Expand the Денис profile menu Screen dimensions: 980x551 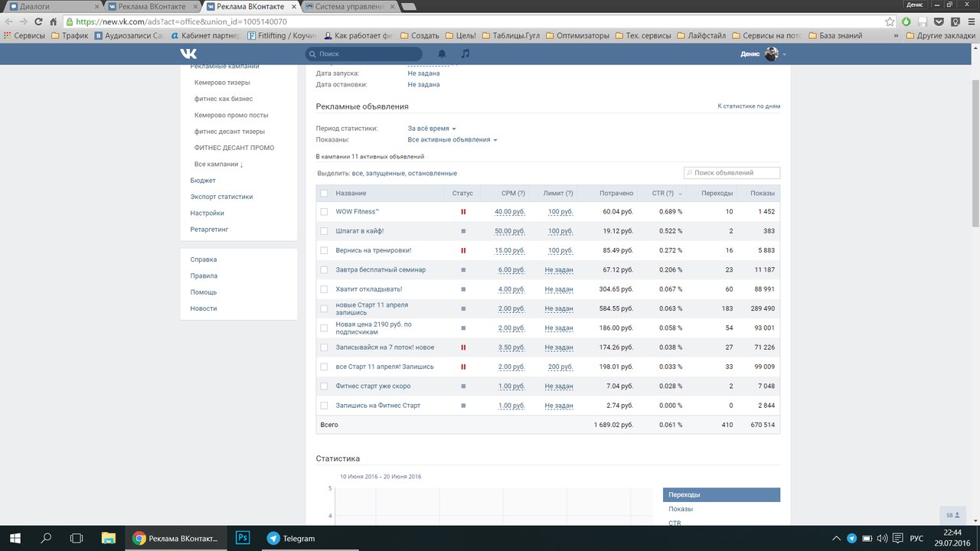pos(763,54)
